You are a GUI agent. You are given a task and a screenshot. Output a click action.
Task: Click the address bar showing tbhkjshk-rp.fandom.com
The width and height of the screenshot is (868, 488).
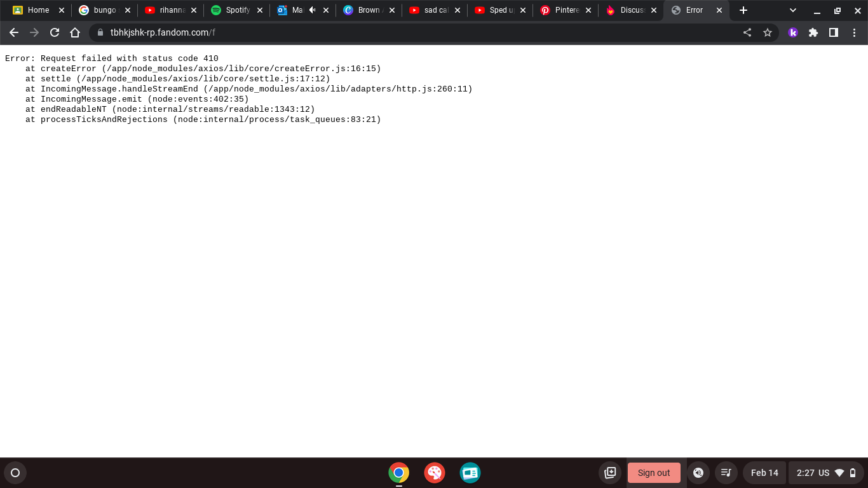[254, 32]
